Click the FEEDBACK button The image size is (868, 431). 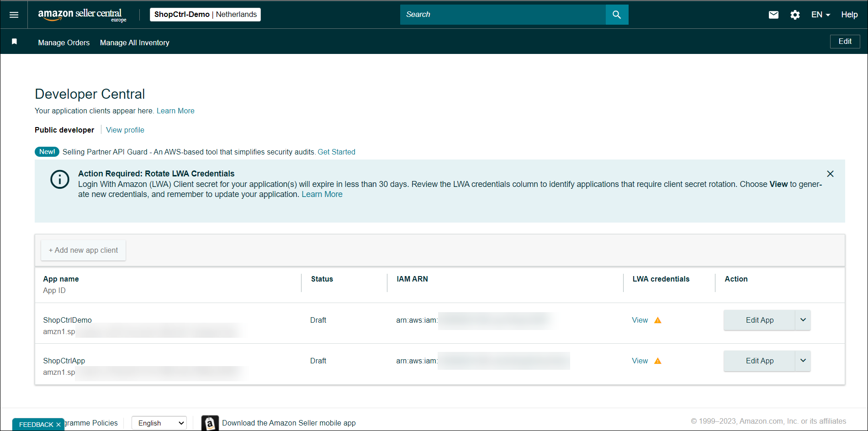(36, 425)
